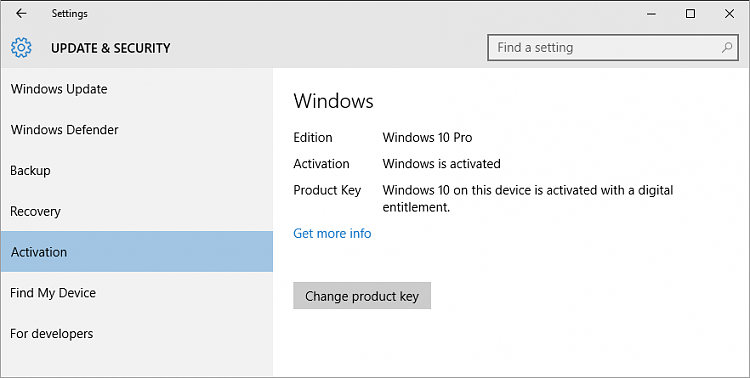
Task: Maximize the Settings window
Action: point(690,13)
